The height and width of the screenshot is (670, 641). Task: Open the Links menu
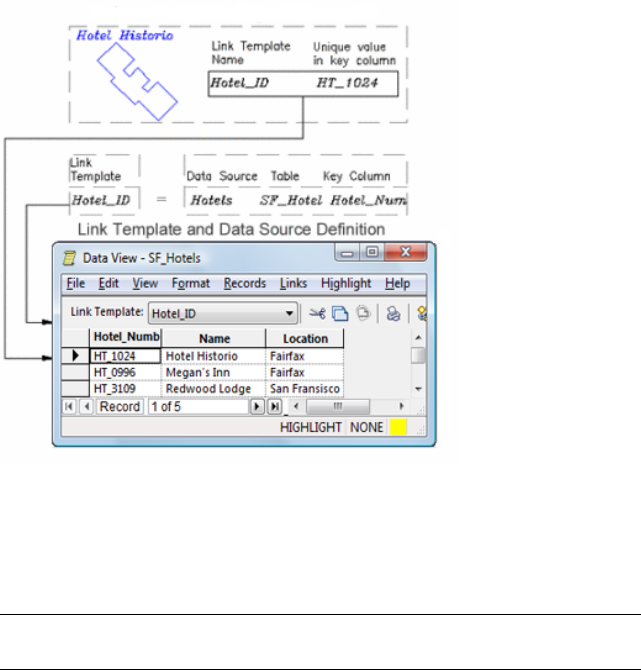click(293, 283)
